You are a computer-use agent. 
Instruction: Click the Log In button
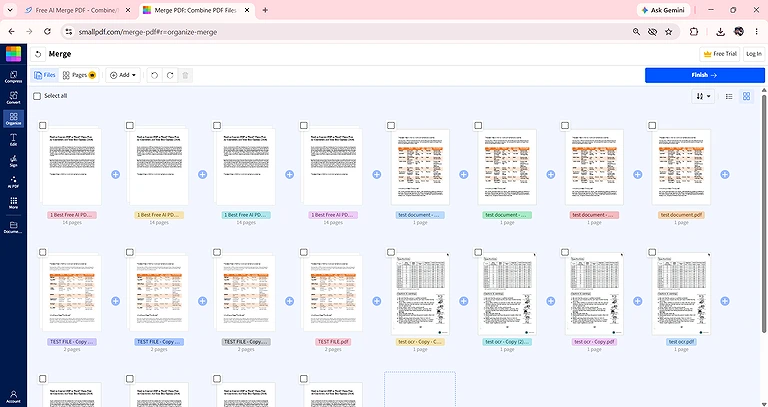point(753,54)
